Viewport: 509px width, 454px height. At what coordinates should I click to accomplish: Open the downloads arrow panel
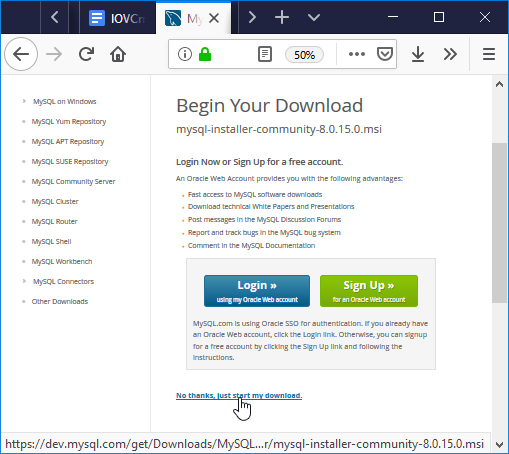tap(417, 54)
